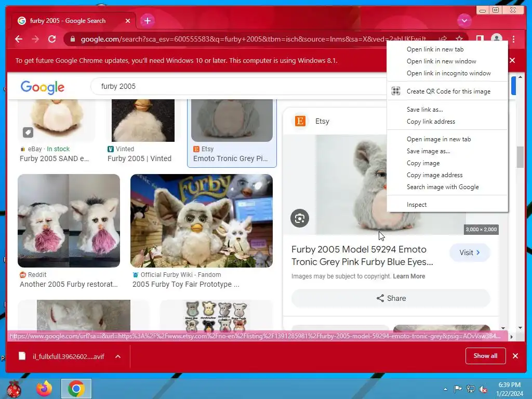Image resolution: width=532 pixels, height=399 pixels.
Task: Open the Reddit Furby restoration thumbnail
Action: pyautogui.click(x=69, y=220)
